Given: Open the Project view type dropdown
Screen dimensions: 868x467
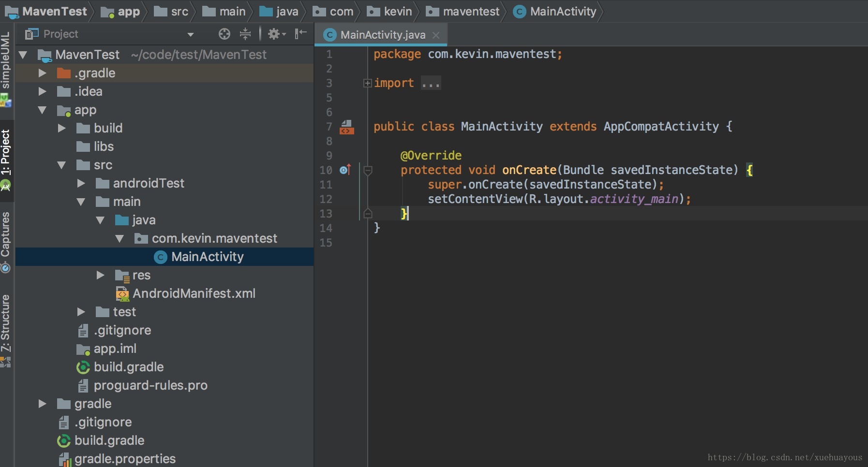Looking at the screenshot, I should click(x=191, y=34).
